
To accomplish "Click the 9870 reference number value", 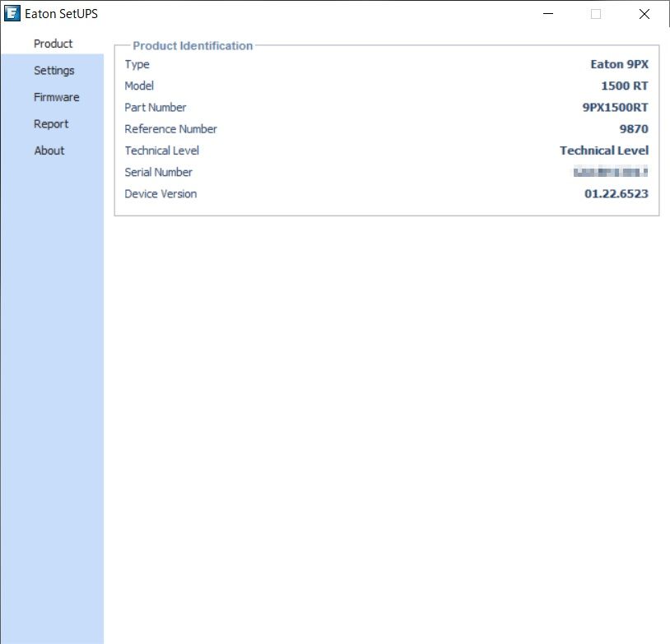I will pyautogui.click(x=634, y=129).
